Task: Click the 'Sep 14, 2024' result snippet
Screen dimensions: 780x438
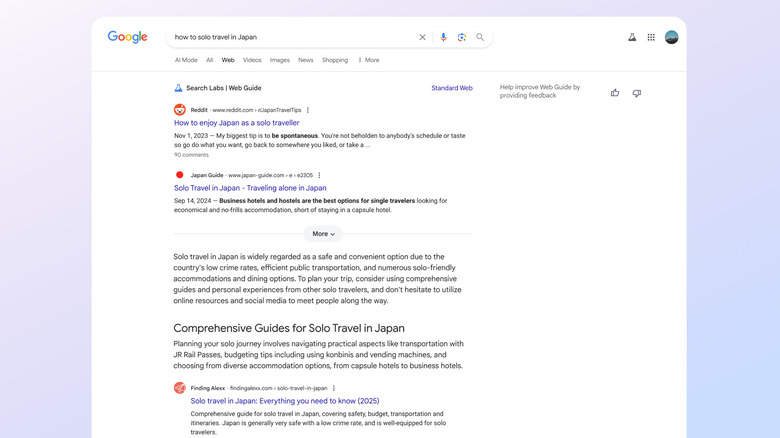Action: 310,205
